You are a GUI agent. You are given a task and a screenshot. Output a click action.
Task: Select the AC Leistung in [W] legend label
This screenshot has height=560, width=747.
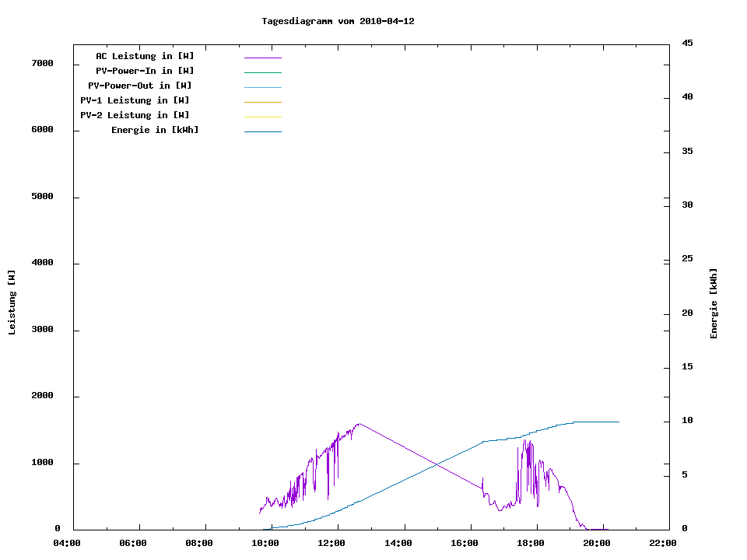pyautogui.click(x=145, y=56)
